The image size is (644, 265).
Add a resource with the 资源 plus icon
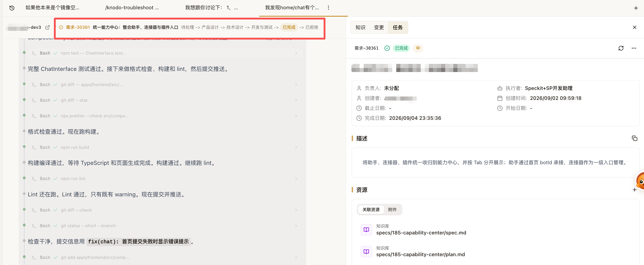point(634,190)
